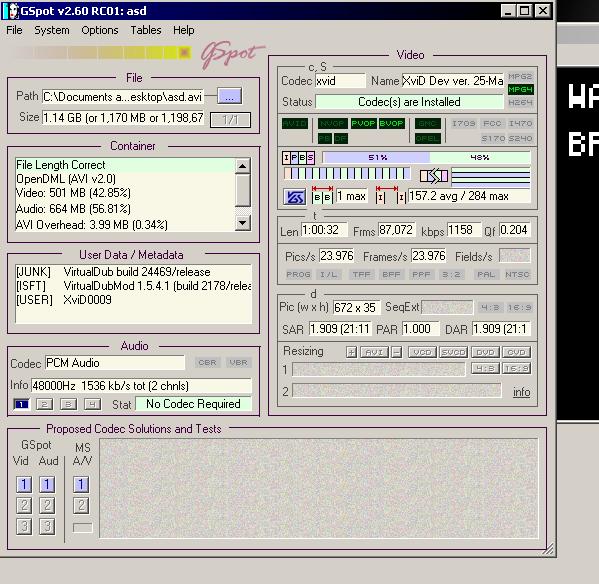This screenshot has width=599, height=584.
Task: Open the Tables menu
Action: tap(146, 30)
